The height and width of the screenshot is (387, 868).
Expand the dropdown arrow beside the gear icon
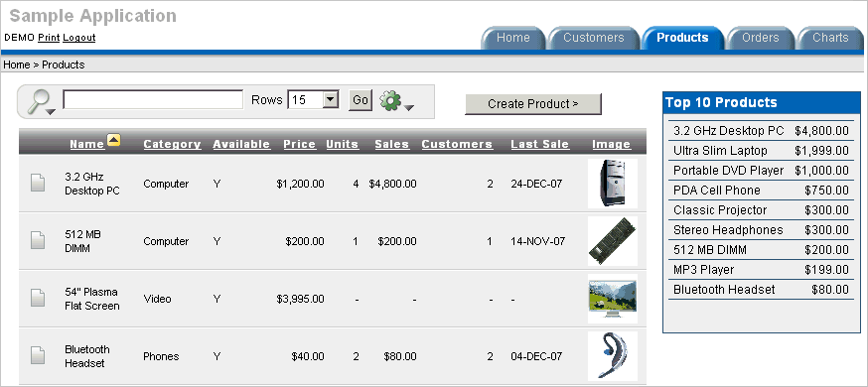point(408,108)
